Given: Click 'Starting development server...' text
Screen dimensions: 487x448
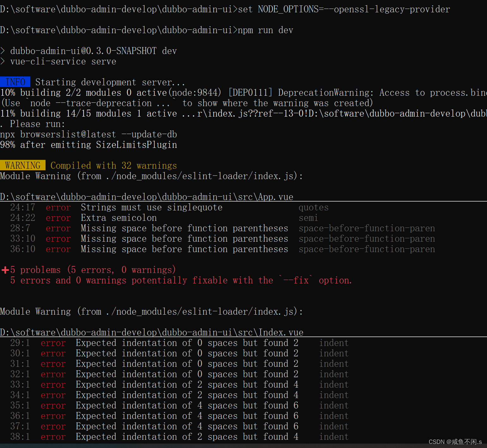Looking at the screenshot, I should coord(110,82).
